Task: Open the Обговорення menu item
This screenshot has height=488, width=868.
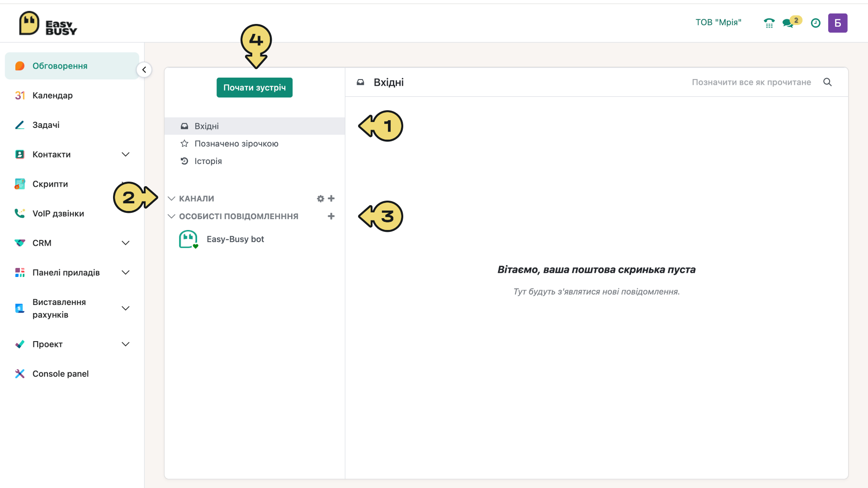Action: point(72,66)
